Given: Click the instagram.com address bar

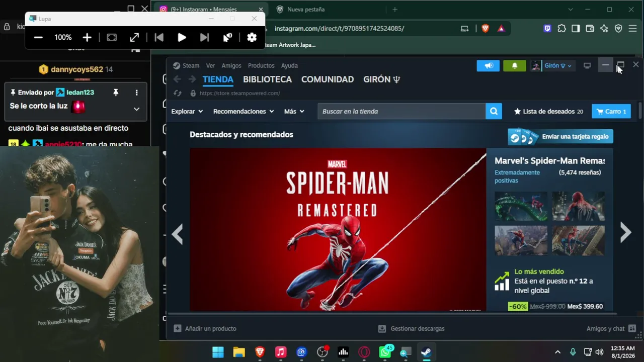Looking at the screenshot, I should point(339,29).
